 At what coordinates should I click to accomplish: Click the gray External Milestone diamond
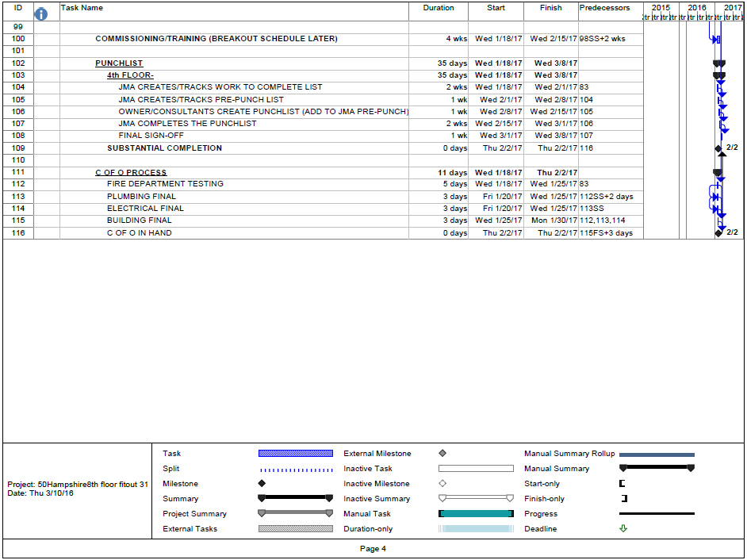click(442, 453)
